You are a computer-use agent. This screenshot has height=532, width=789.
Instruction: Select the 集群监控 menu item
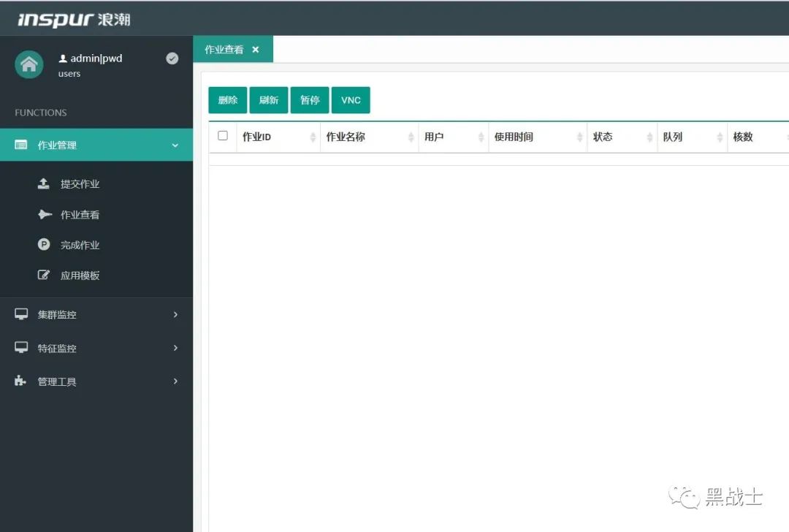(x=96, y=314)
